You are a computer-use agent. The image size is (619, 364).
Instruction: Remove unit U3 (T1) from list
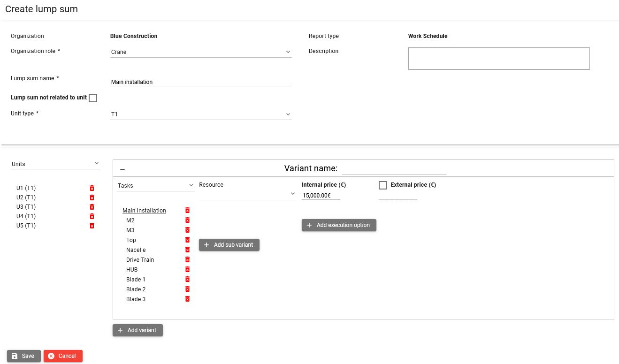click(92, 207)
